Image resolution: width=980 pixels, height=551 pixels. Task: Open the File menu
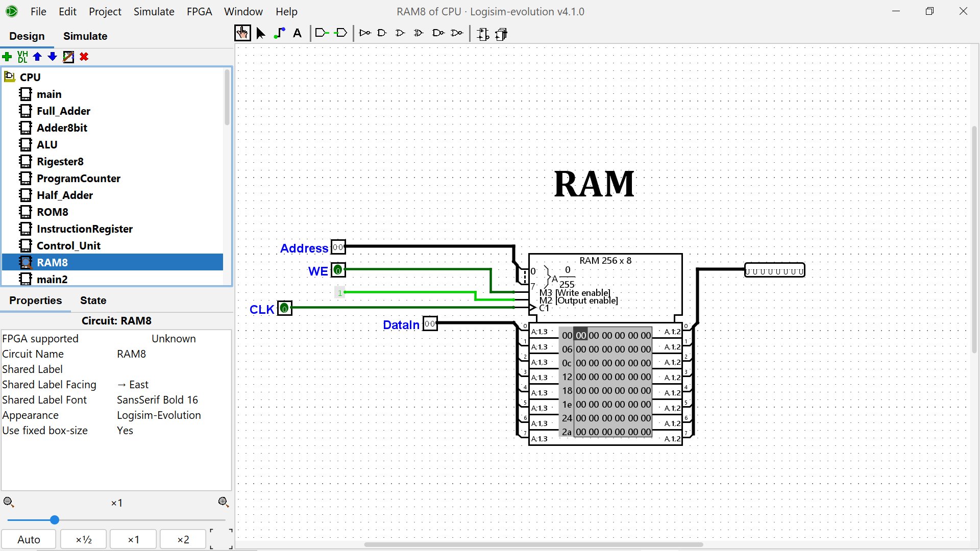coord(38,11)
